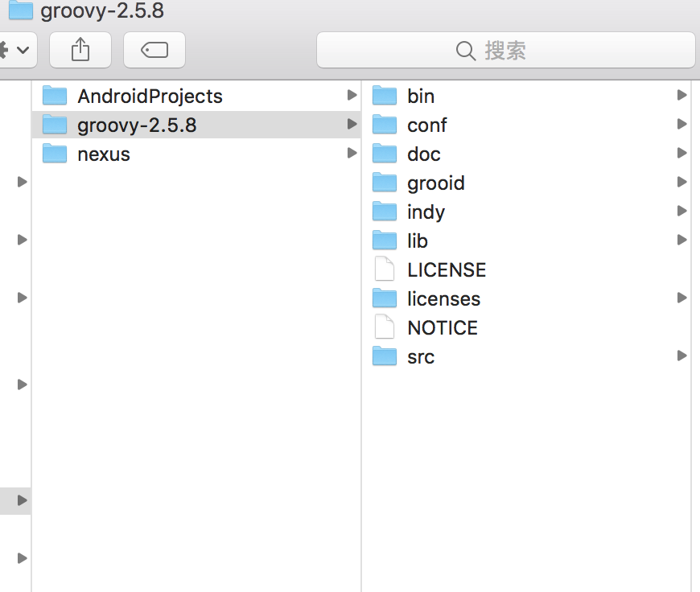This screenshot has height=592, width=700.
Task: Click the indy folder name
Action: pos(426,212)
